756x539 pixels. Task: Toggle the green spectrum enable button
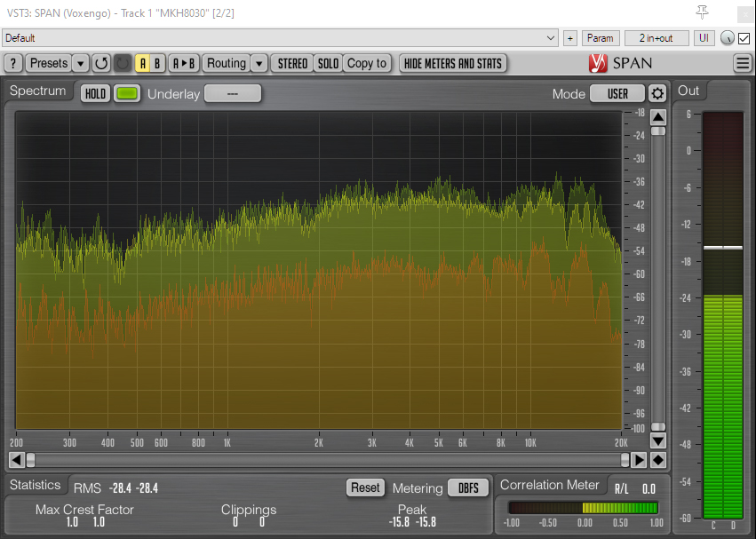coord(127,93)
